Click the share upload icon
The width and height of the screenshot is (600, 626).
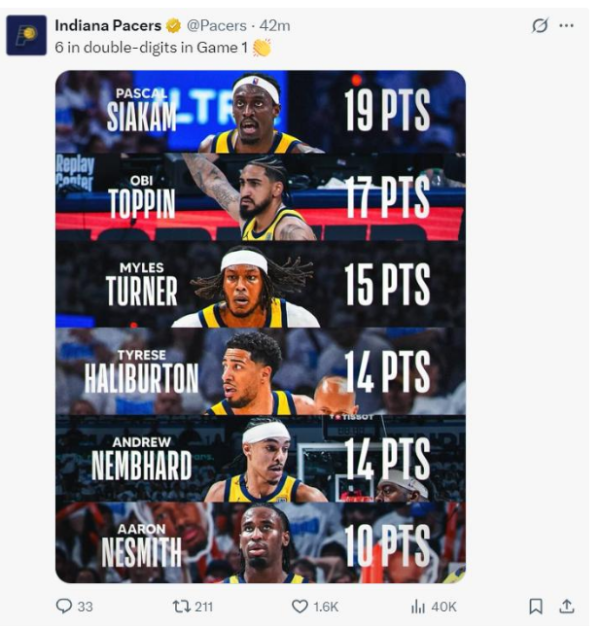point(566,606)
